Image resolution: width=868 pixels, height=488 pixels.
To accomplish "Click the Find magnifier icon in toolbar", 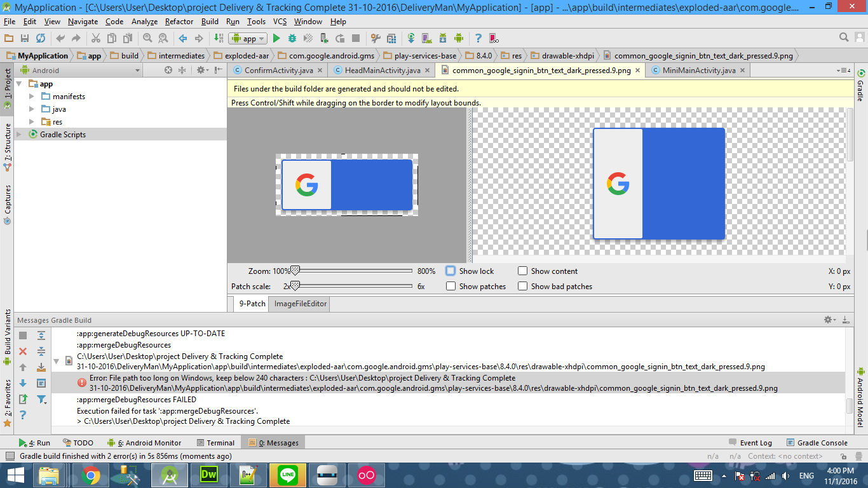I will [x=147, y=39].
